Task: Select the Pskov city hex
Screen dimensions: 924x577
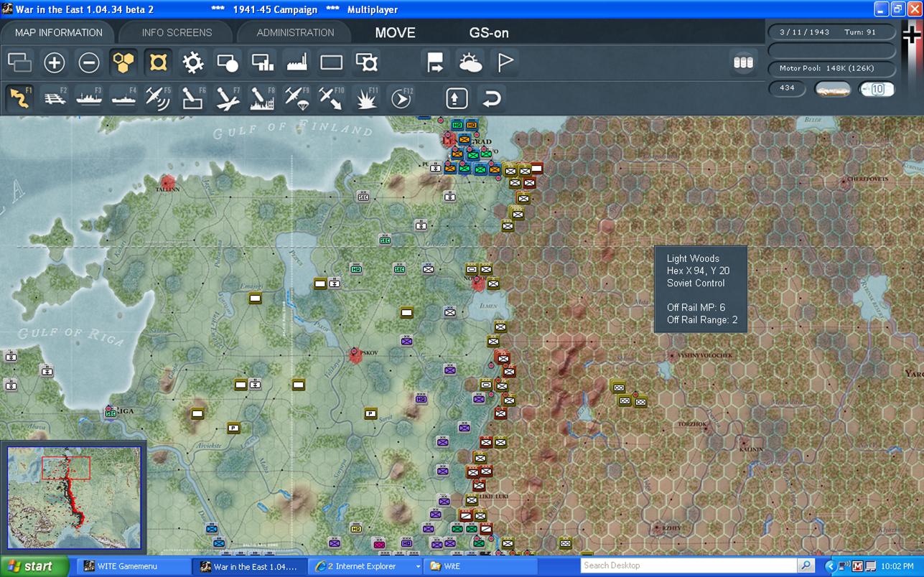Action: [x=355, y=355]
